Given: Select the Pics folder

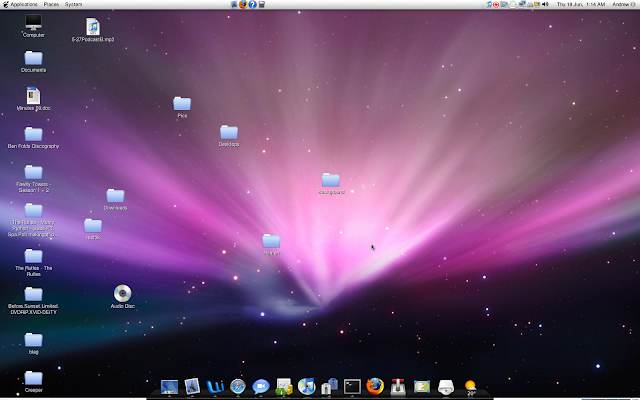Looking at the screenshot, I should (182, 107).
